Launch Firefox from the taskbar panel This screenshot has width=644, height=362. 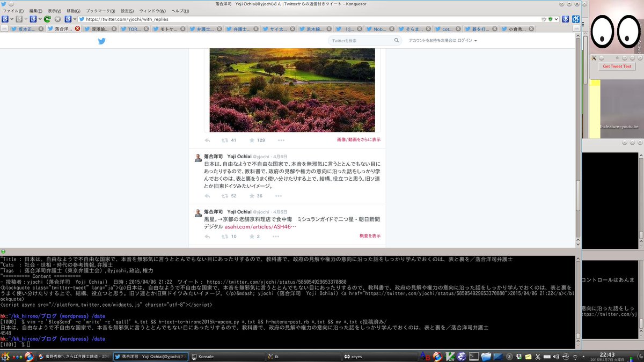tap(29, 356)
